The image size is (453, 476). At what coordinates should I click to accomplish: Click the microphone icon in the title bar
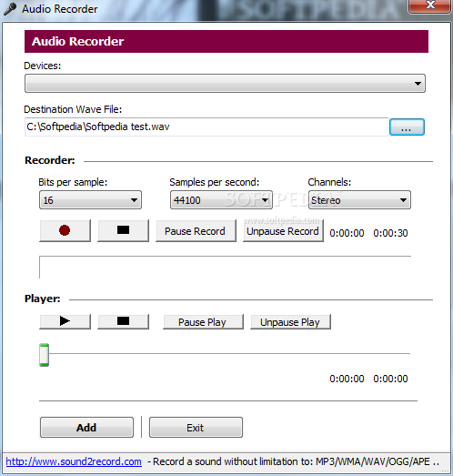[10, 9]
